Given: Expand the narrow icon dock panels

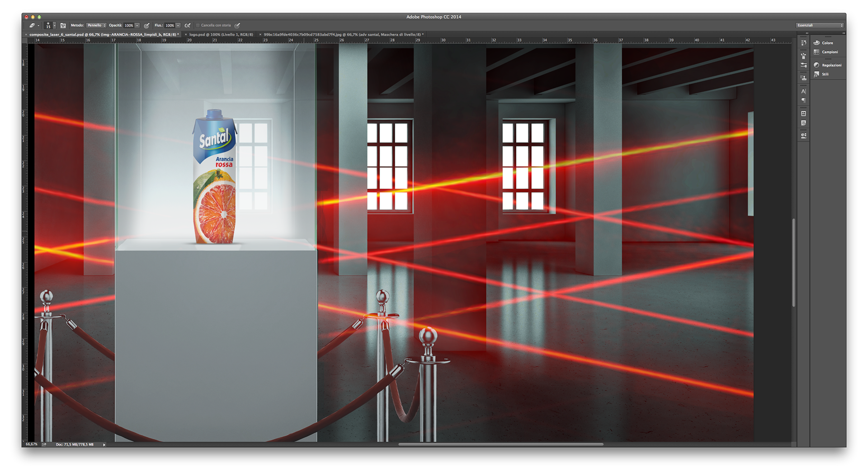Looking at the screenshot, I should pyautogui.click(x=807, y=33).
